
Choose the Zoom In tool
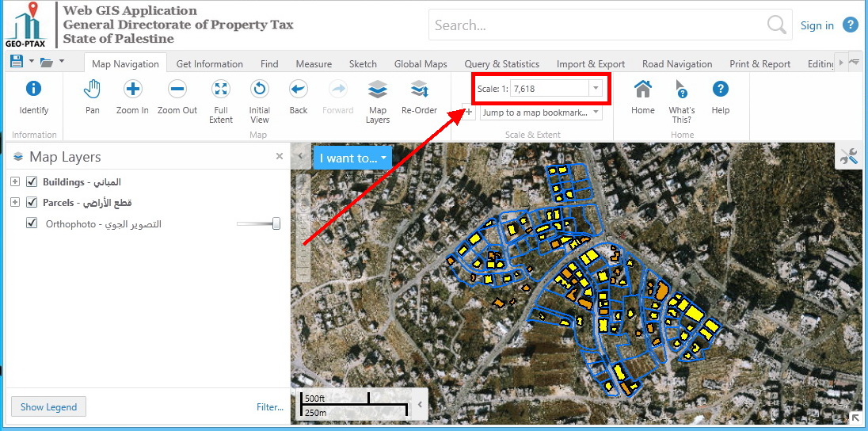tap(132, 97)
